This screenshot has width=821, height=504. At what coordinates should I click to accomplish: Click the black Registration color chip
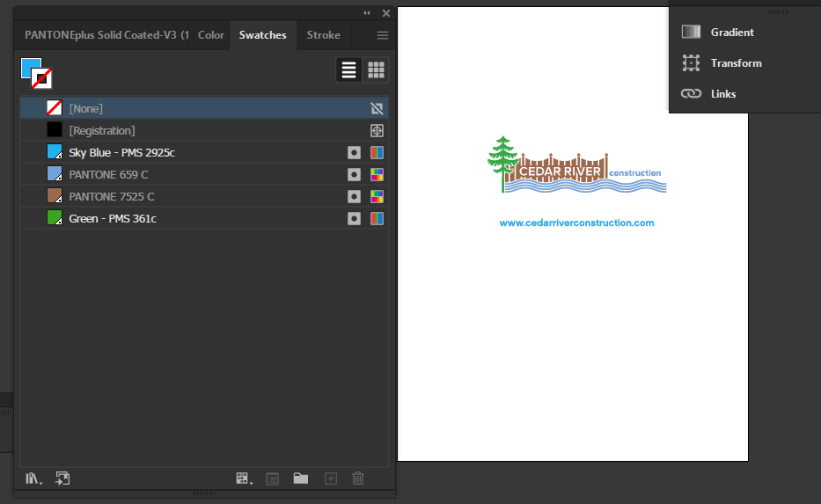pos(55,130)
